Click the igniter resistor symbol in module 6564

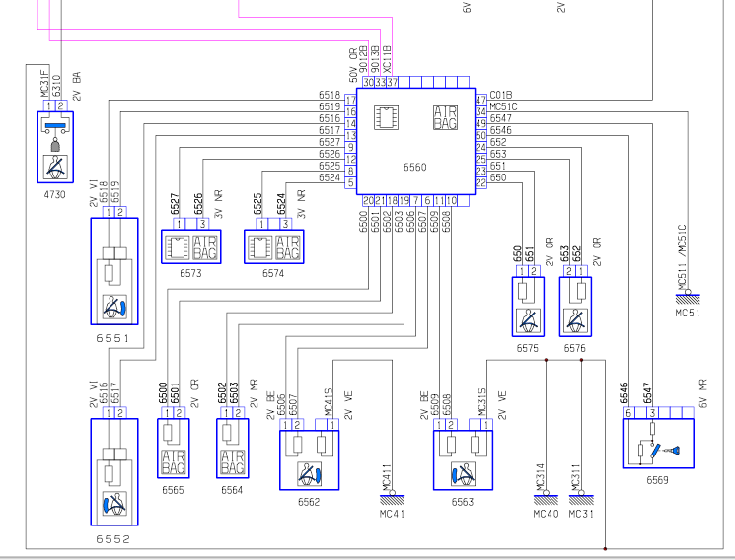pos(227,433)
